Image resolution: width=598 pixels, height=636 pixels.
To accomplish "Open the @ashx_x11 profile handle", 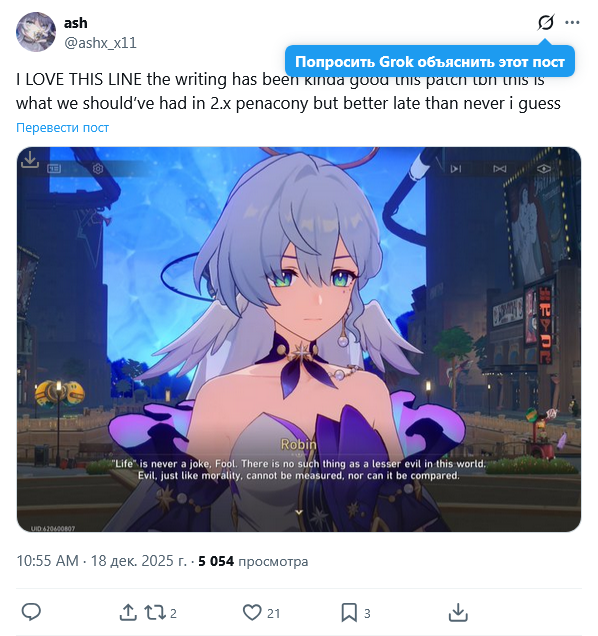I will coord(100,43).
